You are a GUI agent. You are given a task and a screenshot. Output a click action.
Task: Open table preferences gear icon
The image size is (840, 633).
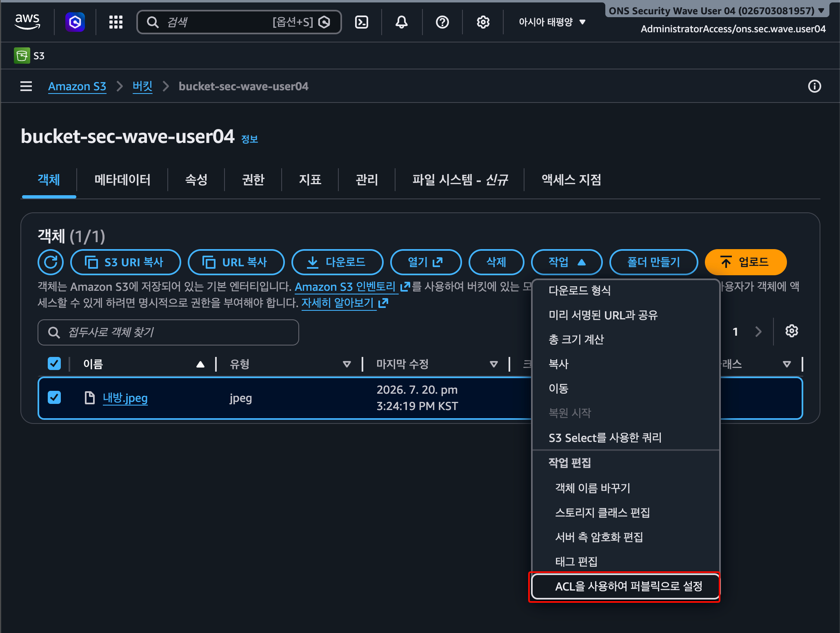click(x=792, y=331)
